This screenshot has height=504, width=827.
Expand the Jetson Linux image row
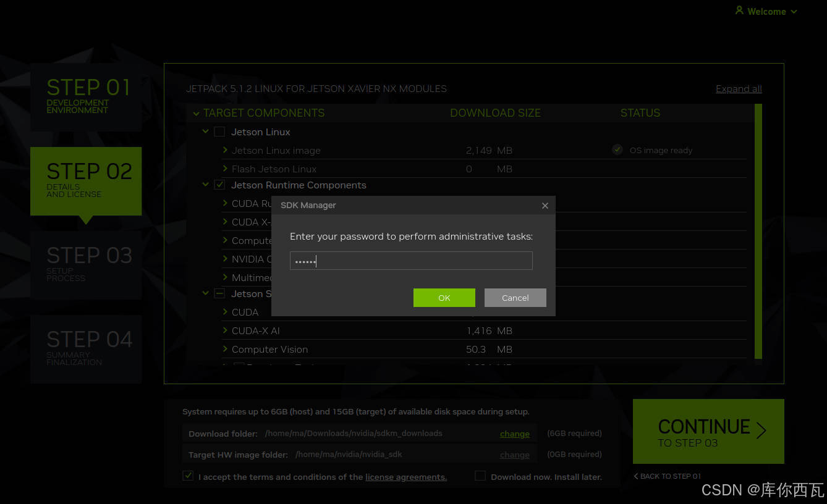click(225, 150)
